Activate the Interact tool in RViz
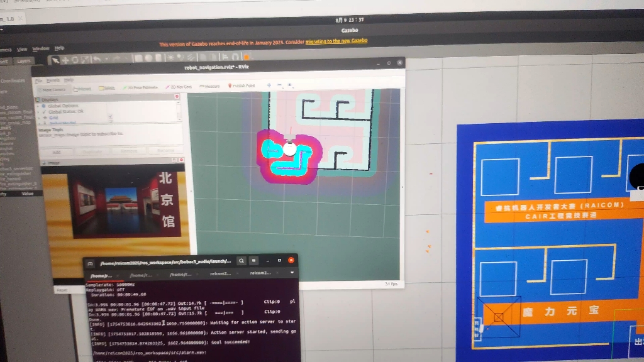 click(82, 89)
